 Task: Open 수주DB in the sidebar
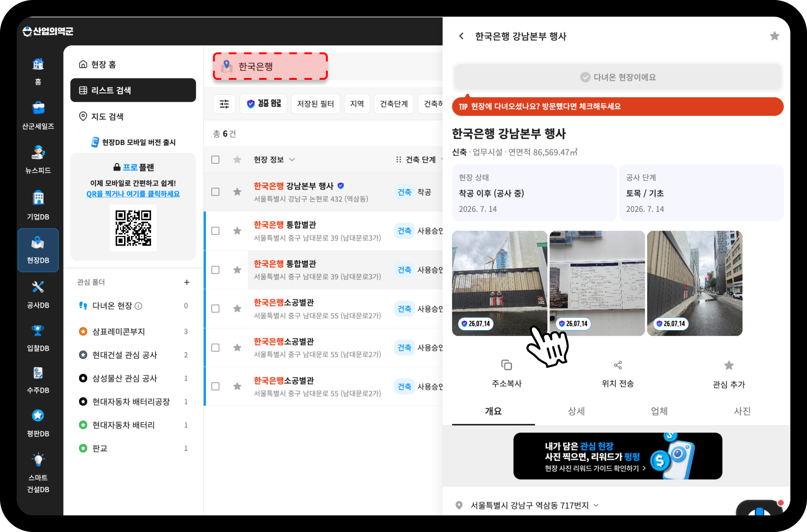click(x=38, y=380)
